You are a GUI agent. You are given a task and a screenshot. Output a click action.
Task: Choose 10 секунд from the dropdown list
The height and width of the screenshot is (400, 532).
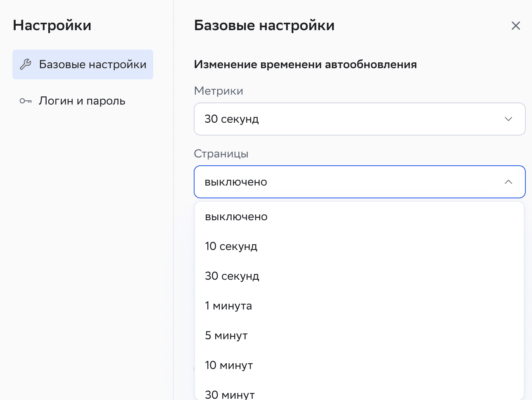(231, 247)
